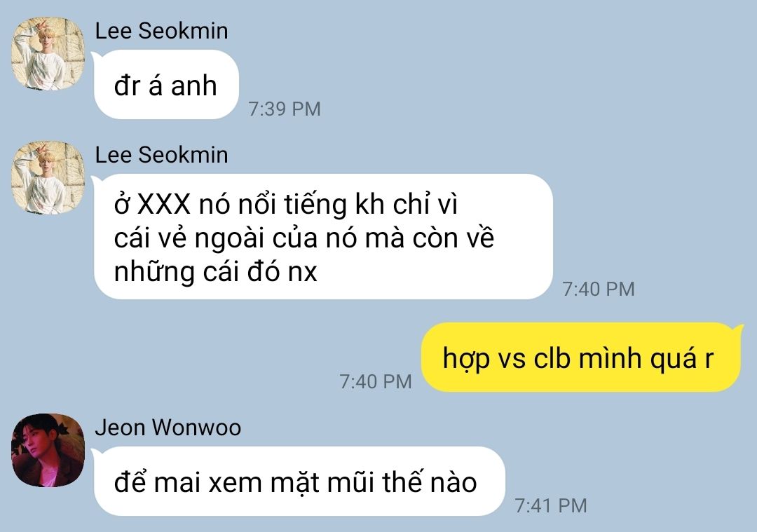Click the 7:40 PM timestamp beside the yellow bubble

coord(375,381)
